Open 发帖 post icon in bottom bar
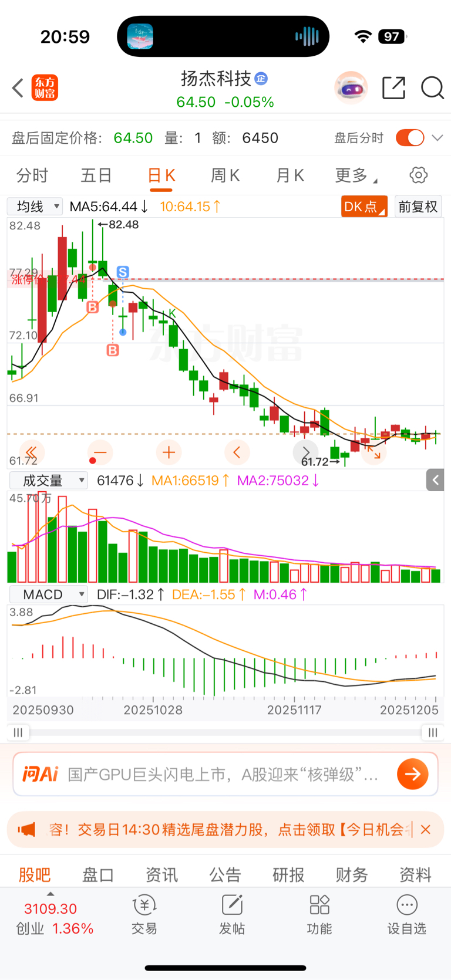451x980 pixels. [232, 915]
